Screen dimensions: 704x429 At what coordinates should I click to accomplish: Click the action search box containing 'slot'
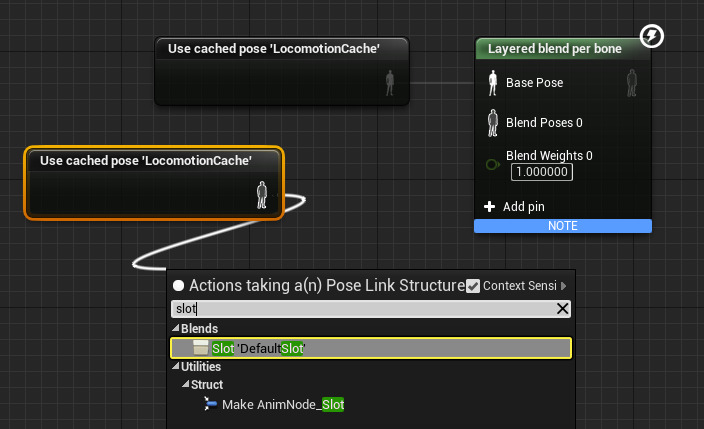[x=360, y=309]
